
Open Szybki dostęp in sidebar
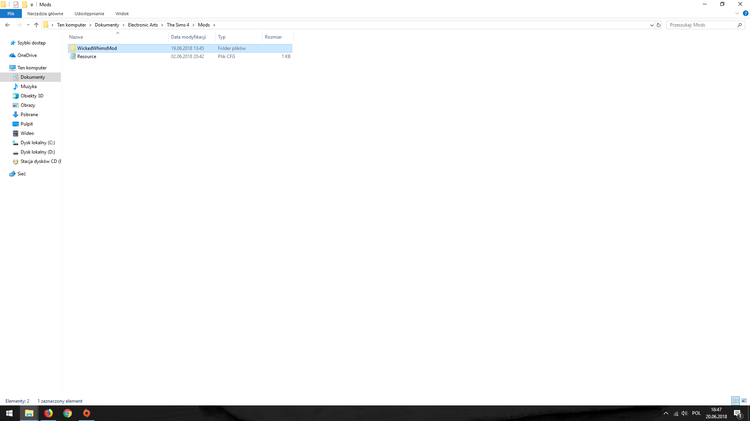pos(32,43)
